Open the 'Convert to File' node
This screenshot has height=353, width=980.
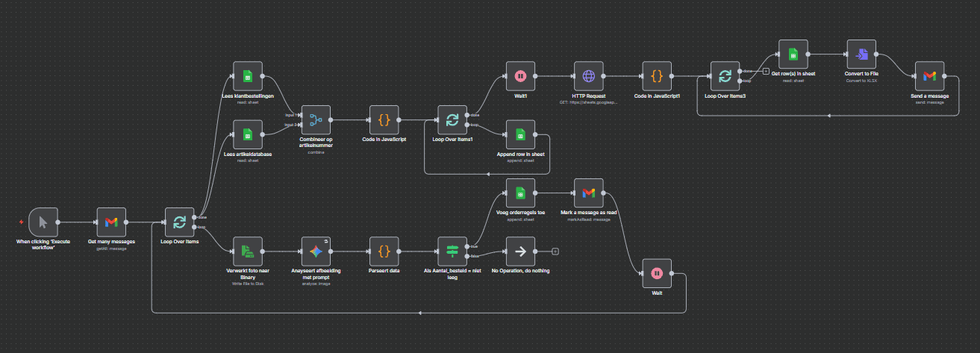(861, 54)
